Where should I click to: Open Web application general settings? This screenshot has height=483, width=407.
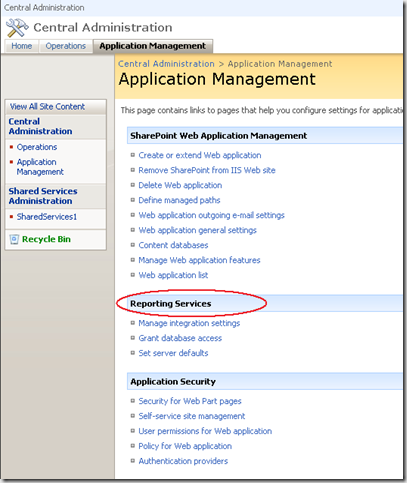pos(198,230)
